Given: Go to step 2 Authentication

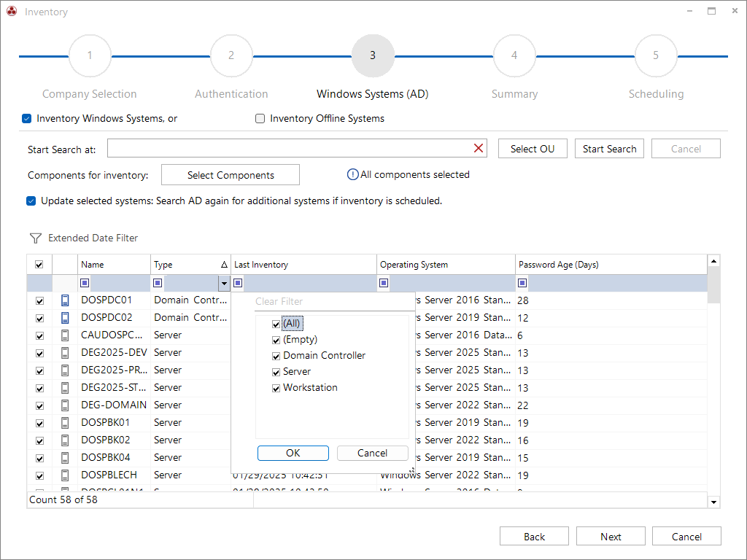Looking at the screenshot, I should pos(231,55).
